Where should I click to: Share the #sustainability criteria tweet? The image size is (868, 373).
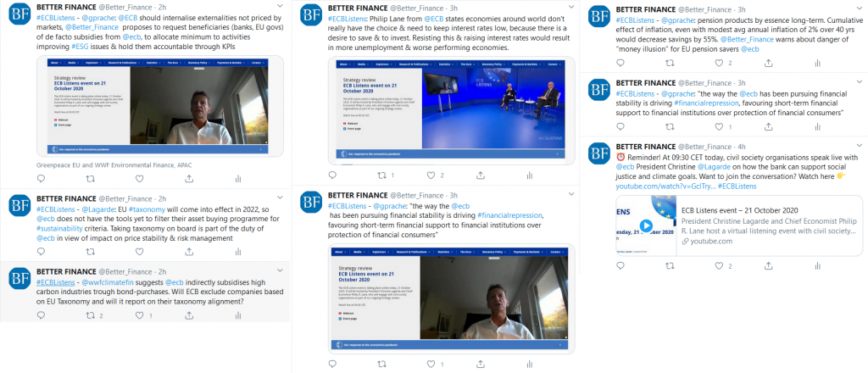click(x=189, y=251)
